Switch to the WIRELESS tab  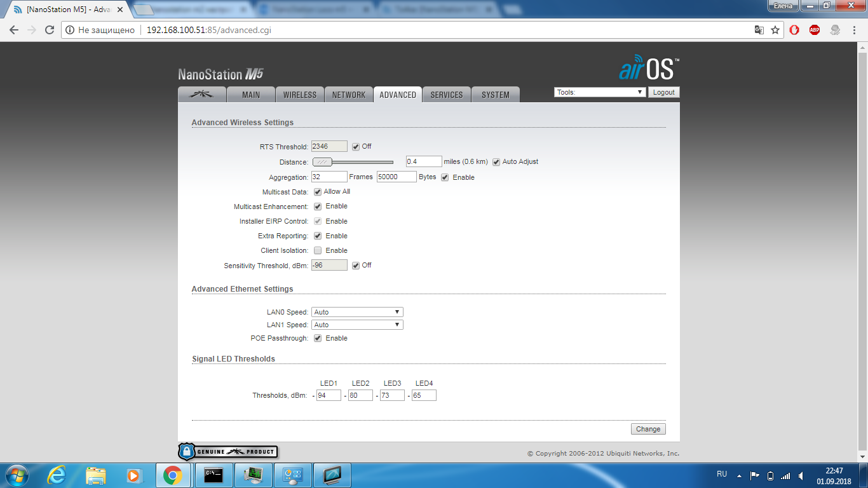pyautogui.click(x=299, y=95)
